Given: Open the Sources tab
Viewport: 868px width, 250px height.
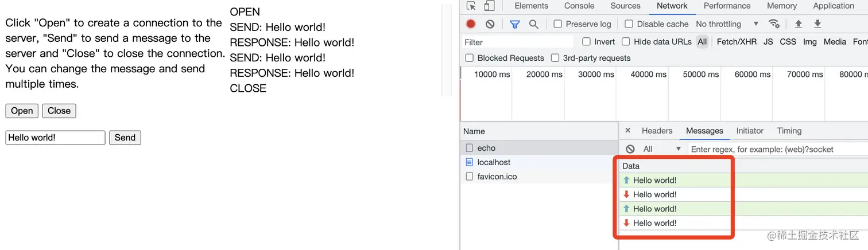Looking at the screenshot, I should [x=625, y=6].
